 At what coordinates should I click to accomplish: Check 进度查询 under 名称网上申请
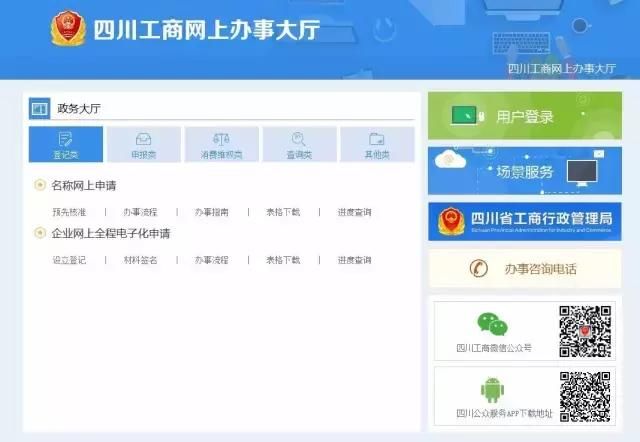[354, 212]
